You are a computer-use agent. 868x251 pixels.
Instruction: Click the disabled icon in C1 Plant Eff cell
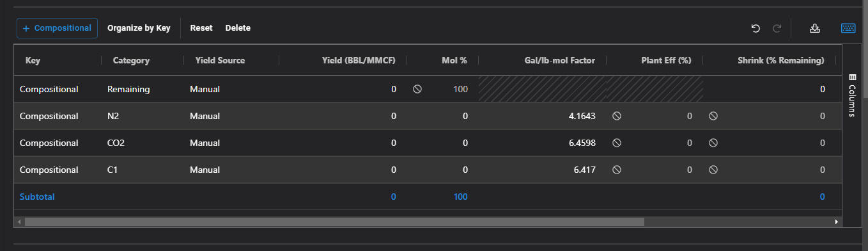click(x=617, y=170)
